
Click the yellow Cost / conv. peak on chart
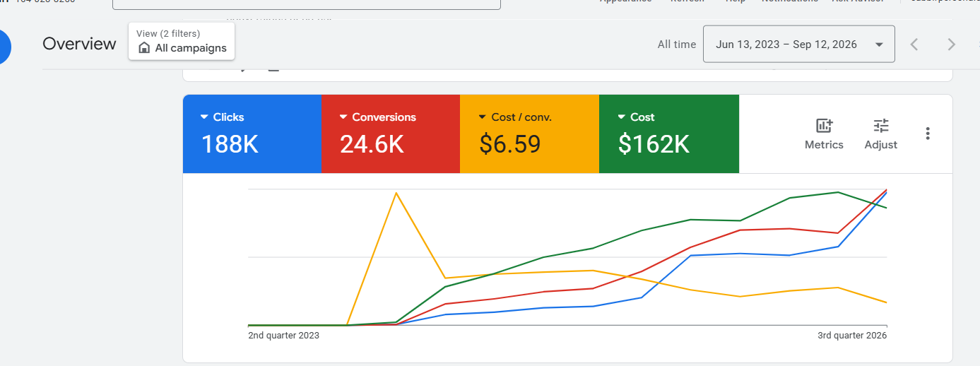(x=396, y=193)
